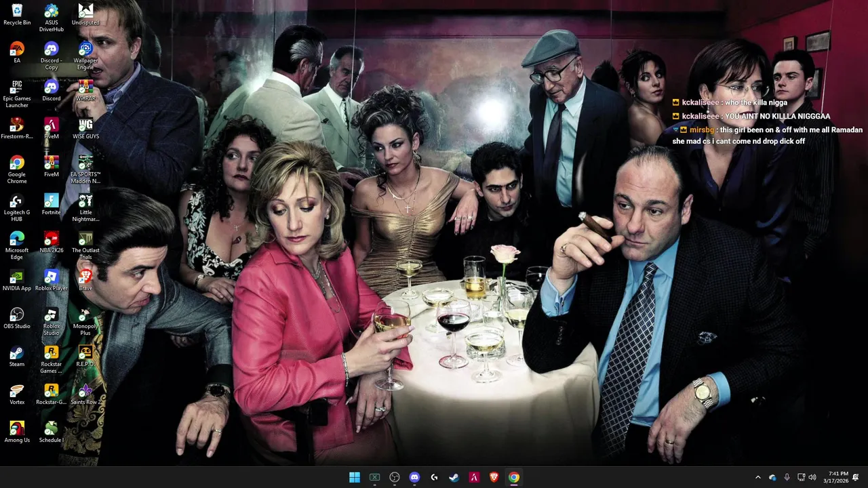This screenshot has width=868, height=488.
Task: Open the notification bell in the tray
Action: point(856,477)
